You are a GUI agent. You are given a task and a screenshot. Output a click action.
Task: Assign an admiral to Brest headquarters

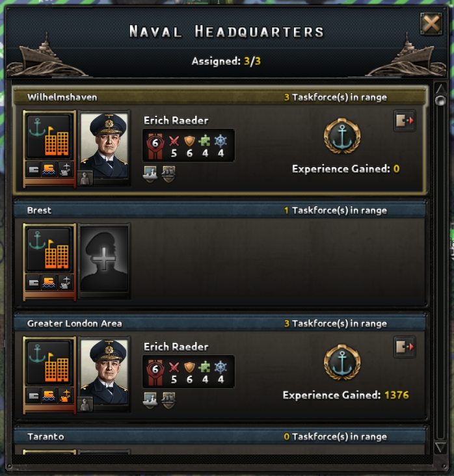(x=104, y=261)
